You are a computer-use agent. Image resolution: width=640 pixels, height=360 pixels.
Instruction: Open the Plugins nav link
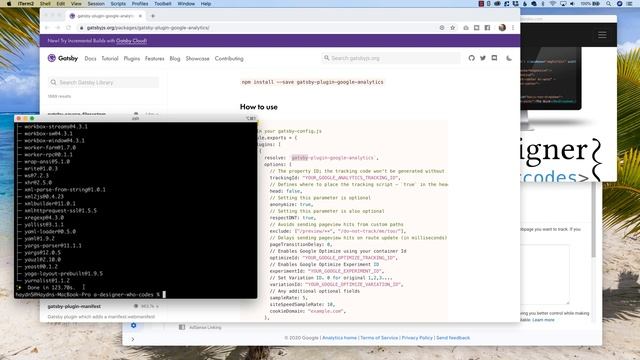(131, 58)
